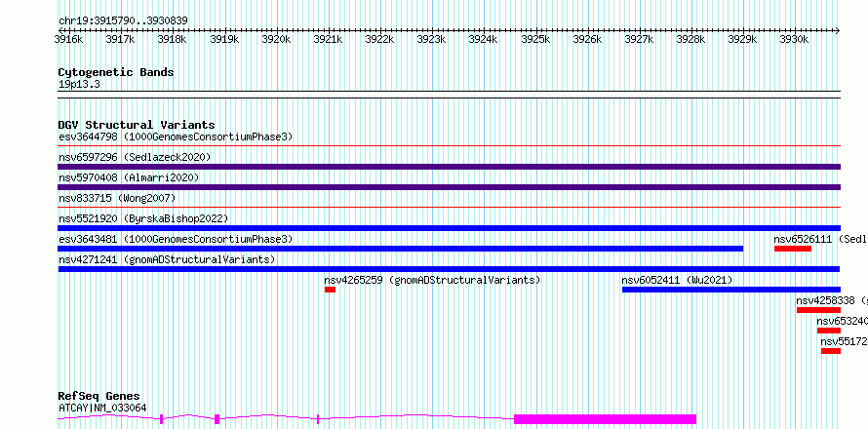Click the small red nsv4265259 variant bar

point(330,290)
